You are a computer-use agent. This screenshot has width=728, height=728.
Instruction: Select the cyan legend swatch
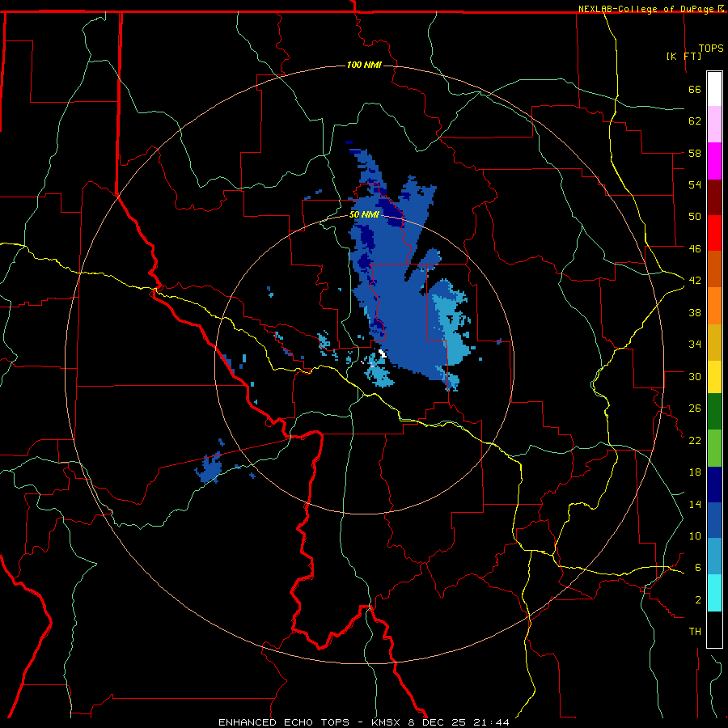click(x=714, y=593)
